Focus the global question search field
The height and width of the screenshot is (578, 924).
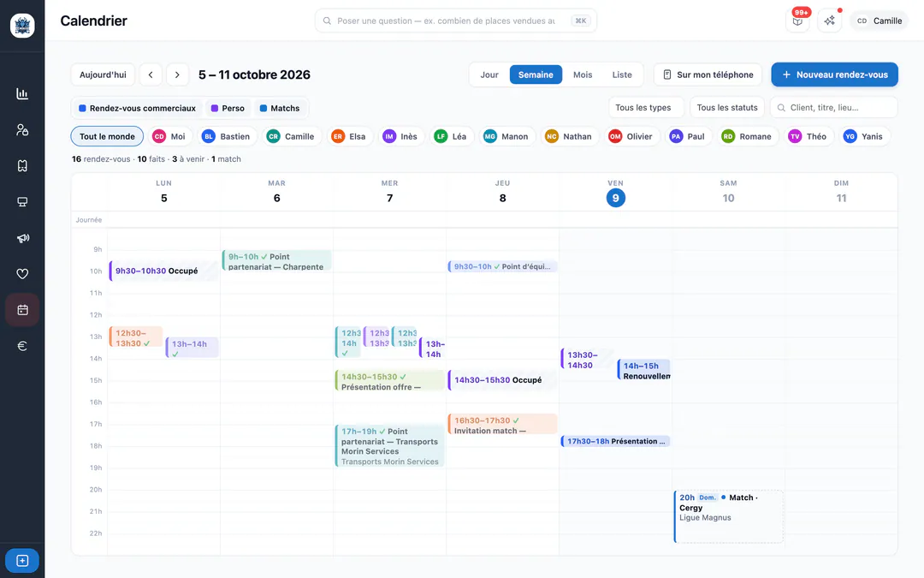pyautogui.click(x=455, y=21)
